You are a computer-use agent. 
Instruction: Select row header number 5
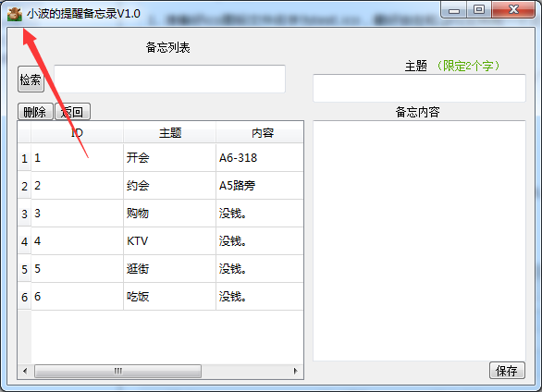24,269
